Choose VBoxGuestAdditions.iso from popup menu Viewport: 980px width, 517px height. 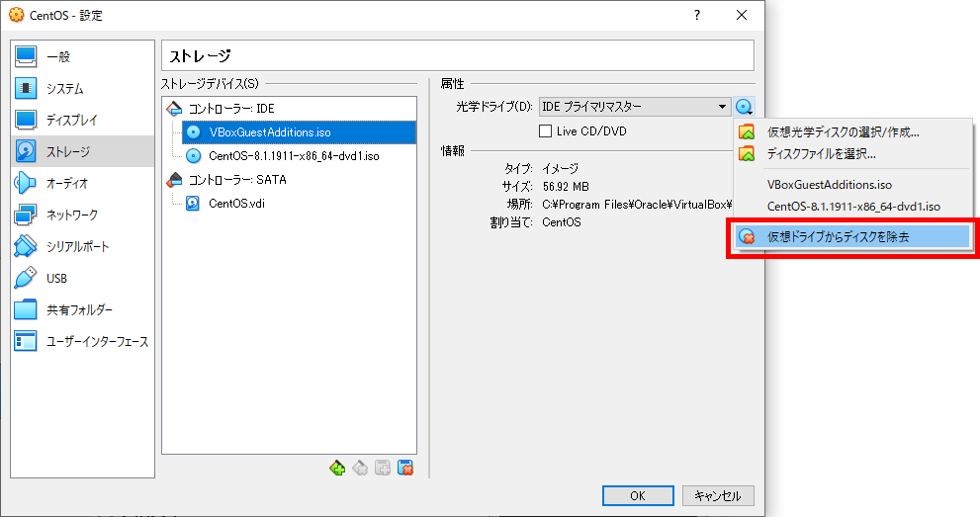point(852,185)
